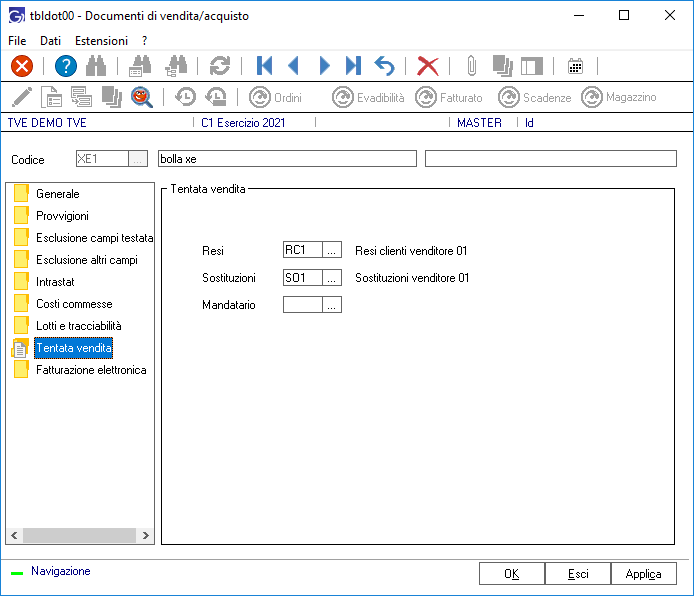Click the blue undo arrow icon
Screen dimensions: 694x596
384,66
